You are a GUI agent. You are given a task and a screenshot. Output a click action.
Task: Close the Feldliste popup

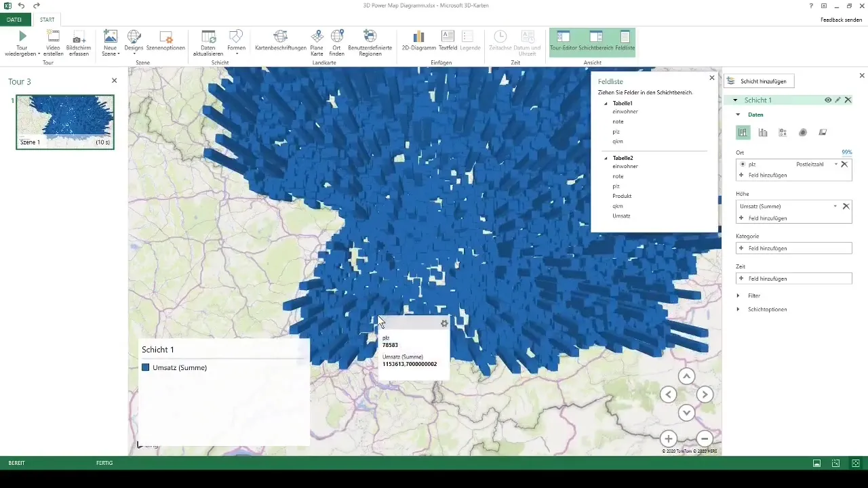[x=711, y=78]
